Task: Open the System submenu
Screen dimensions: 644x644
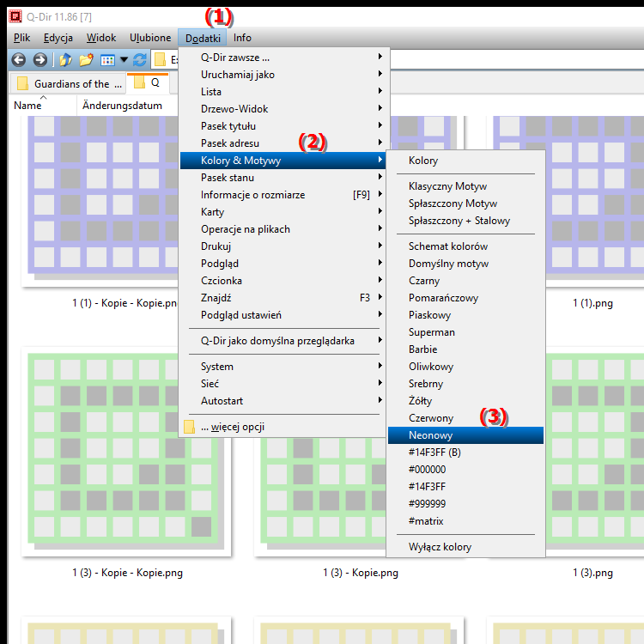Action: coord(283,367)
